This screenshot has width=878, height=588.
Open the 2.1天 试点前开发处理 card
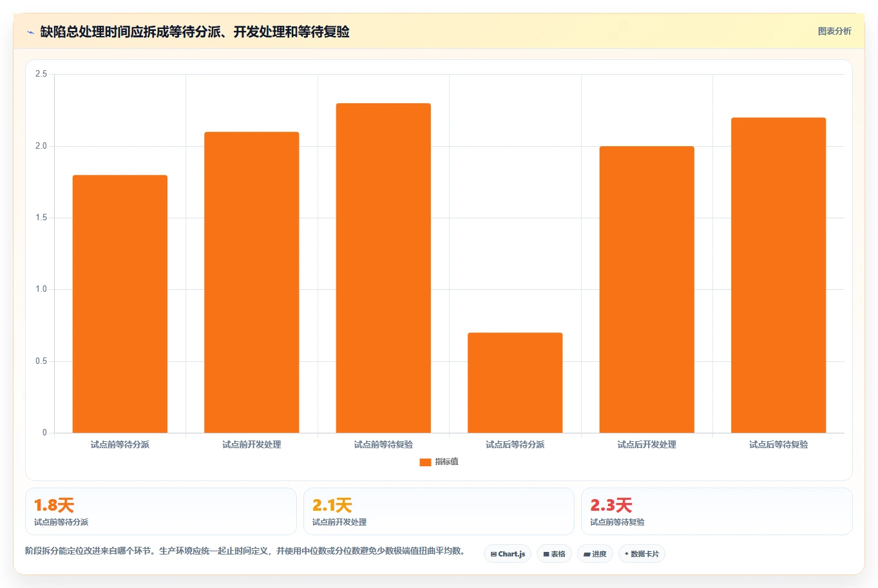(439, 511)
